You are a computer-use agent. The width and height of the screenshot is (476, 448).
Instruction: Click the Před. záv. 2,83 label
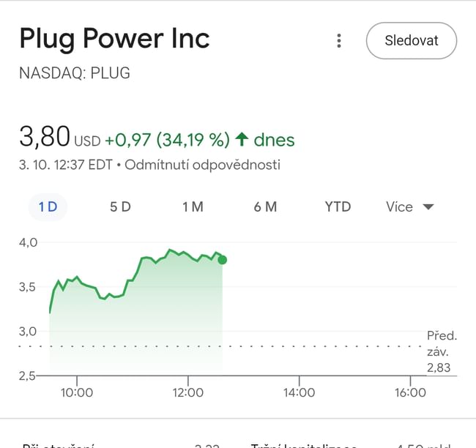coord(441,351)
